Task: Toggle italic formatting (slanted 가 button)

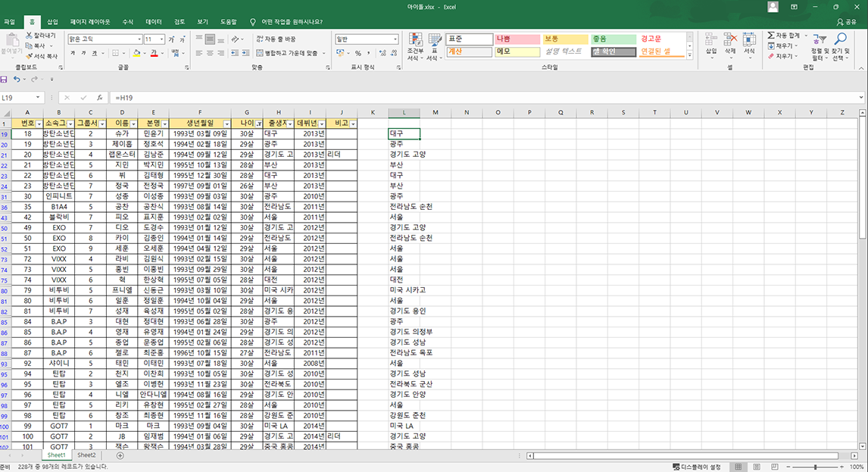Action: pyautogui.click(x=83, y=53)
